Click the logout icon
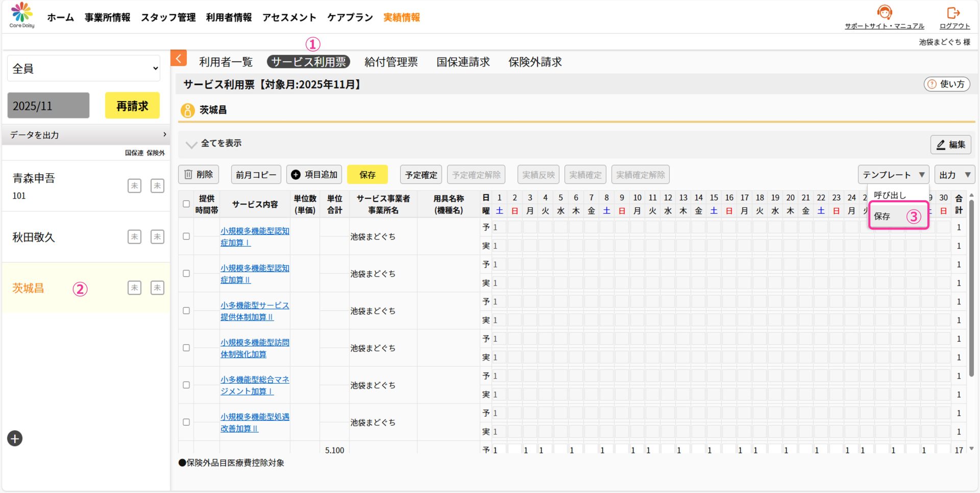Viewport: 980px width, 493px height. (953, 12)
